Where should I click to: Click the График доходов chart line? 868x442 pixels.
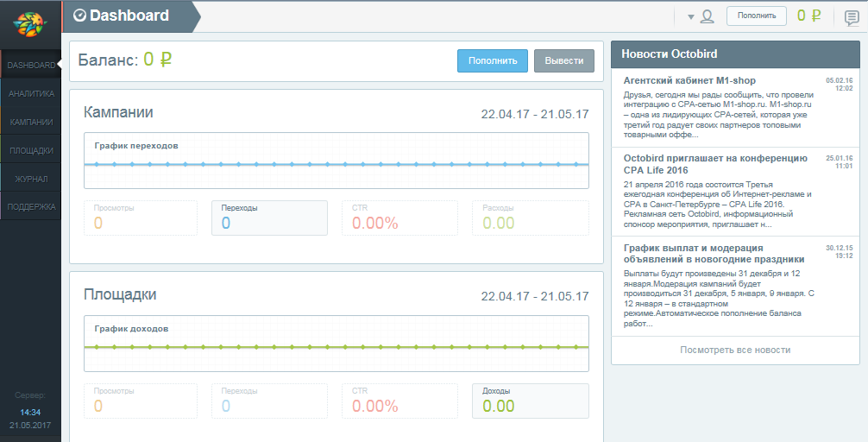point(336,347)
